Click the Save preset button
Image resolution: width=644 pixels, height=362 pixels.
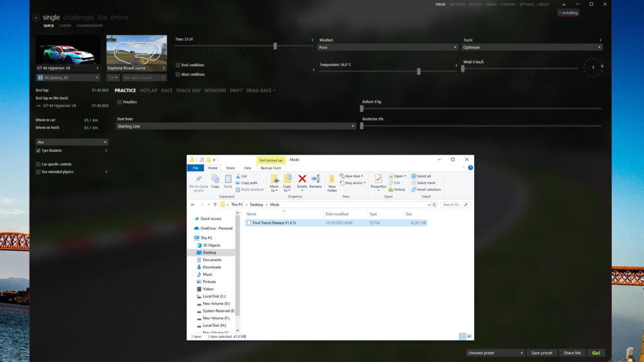[x=541, y=353]
